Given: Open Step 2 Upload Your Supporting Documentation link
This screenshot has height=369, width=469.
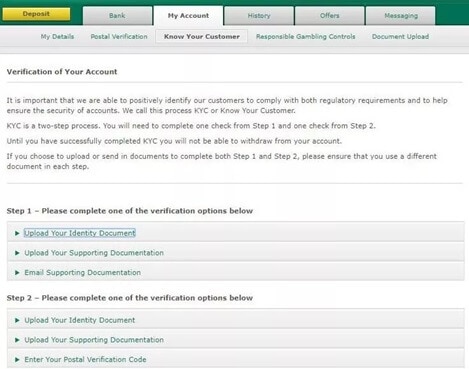Looking at the screenshot, I should (x=94, y=340).
